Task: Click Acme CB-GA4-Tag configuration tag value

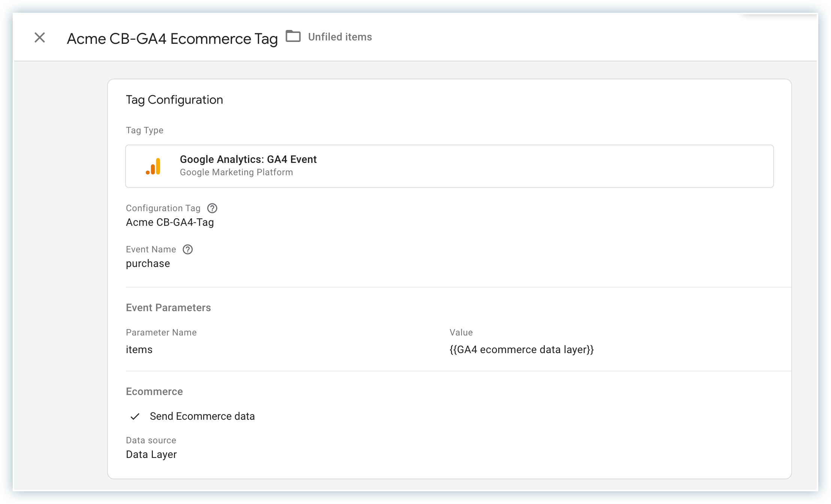Action: (170, 222)
